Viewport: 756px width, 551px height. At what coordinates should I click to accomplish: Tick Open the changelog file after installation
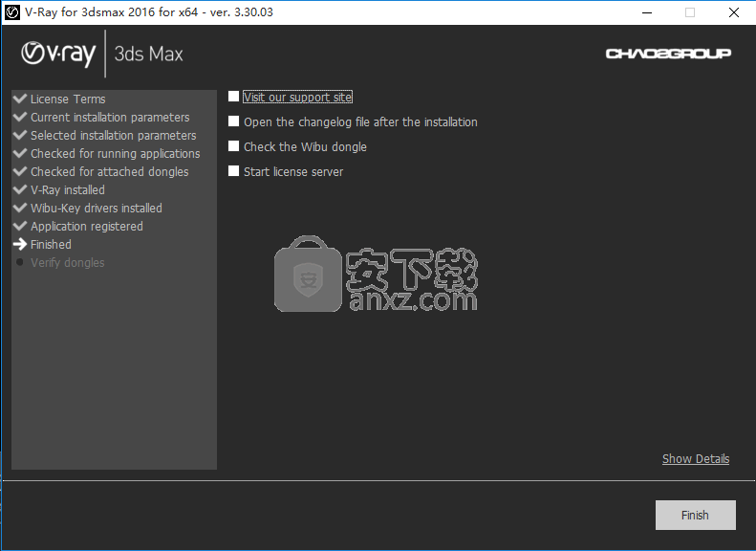[x=233, y=121]
